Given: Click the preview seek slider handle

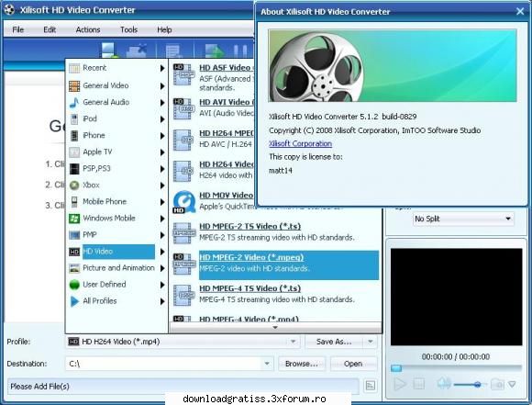Looking at the screenshot, I should 396,368.
